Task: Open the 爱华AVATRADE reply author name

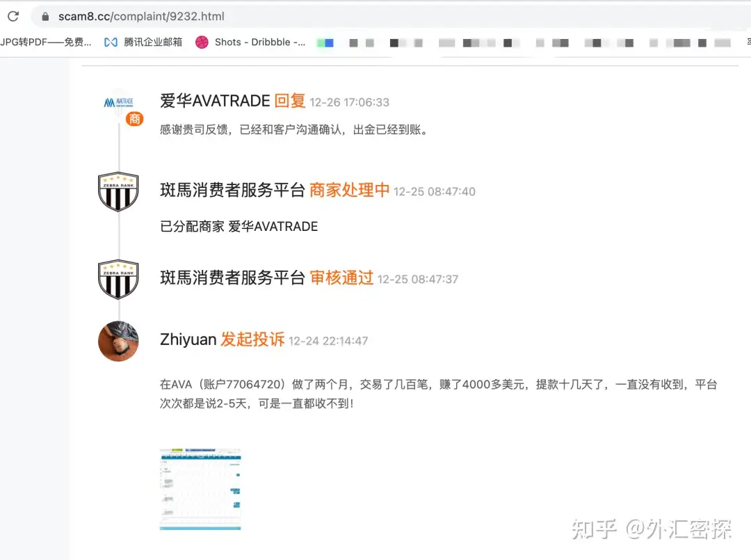Action: tap(215, 101)
